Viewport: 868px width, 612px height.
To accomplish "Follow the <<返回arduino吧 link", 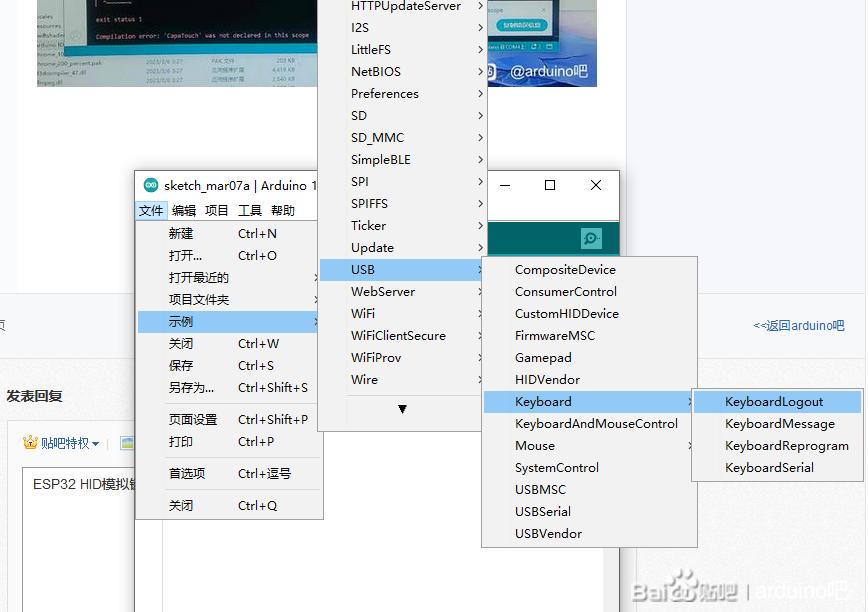I will (798, 326).
